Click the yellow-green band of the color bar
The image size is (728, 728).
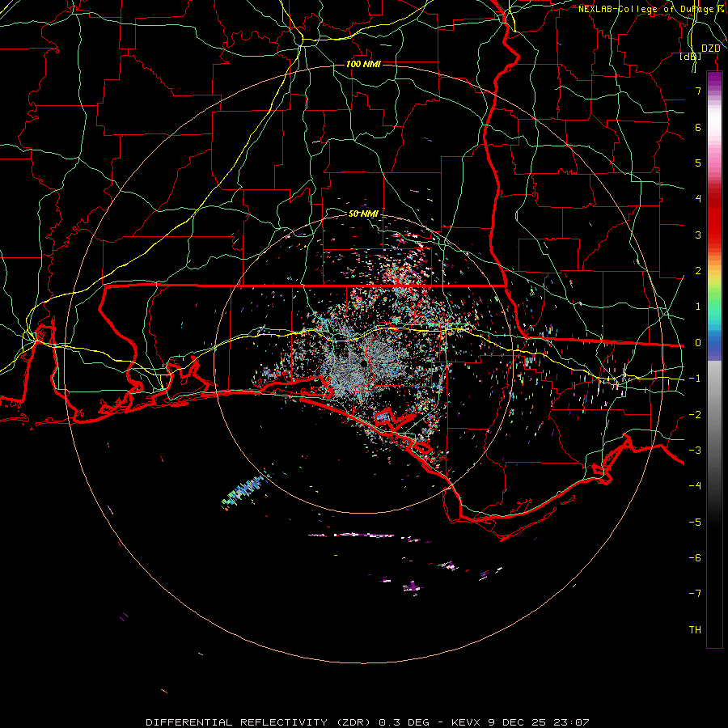coord(714,284)
